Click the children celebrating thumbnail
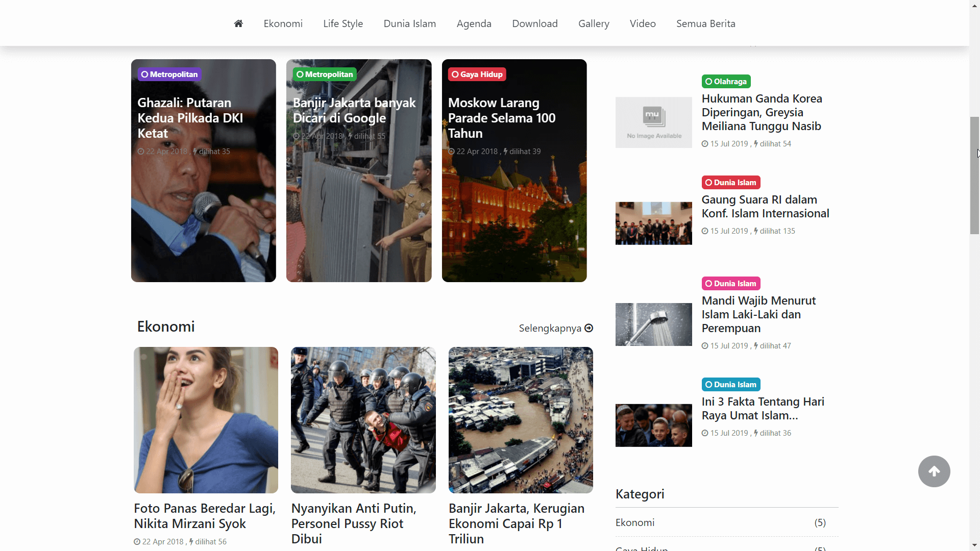The height and width of the screenshot is (551, 980). pos(654,425)
